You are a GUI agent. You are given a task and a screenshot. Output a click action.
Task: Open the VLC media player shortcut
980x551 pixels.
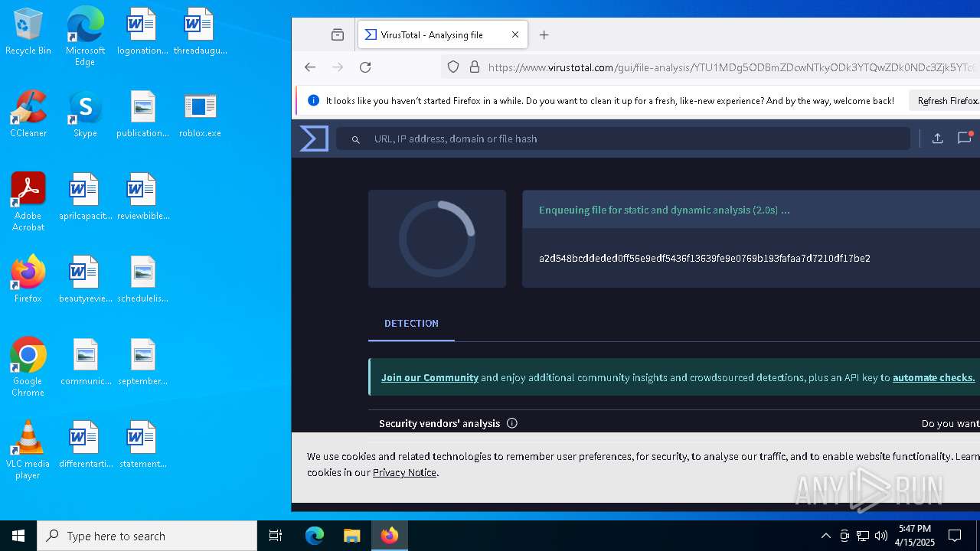click(28, 450)
